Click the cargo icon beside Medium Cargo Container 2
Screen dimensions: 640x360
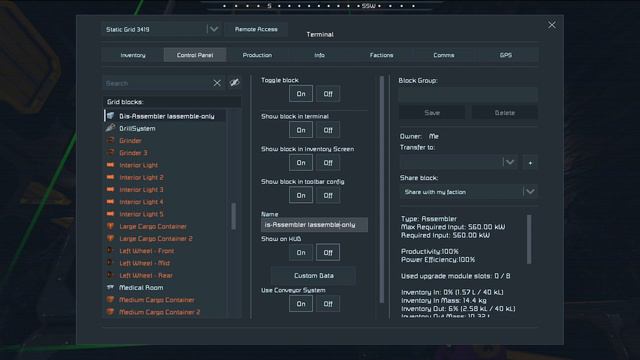(110, 312)
